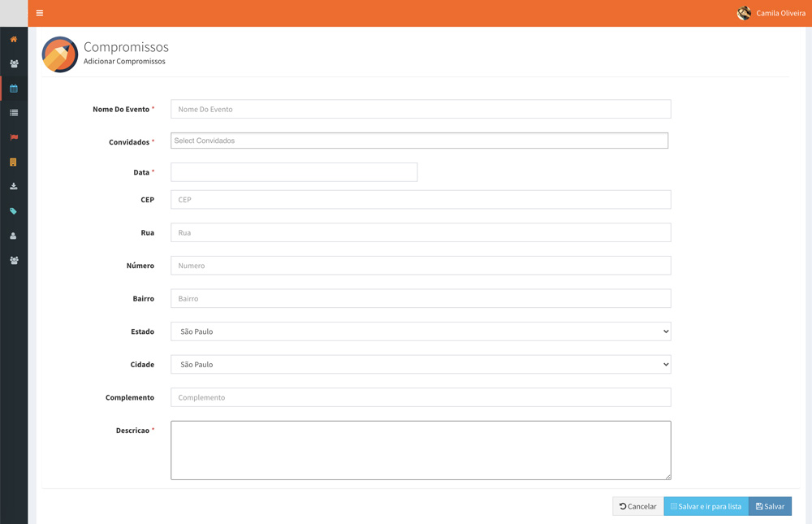Open the single user icon in the sidebar
Image resolution: width=812 pixels, height=524 pixels.
point(14,236)
